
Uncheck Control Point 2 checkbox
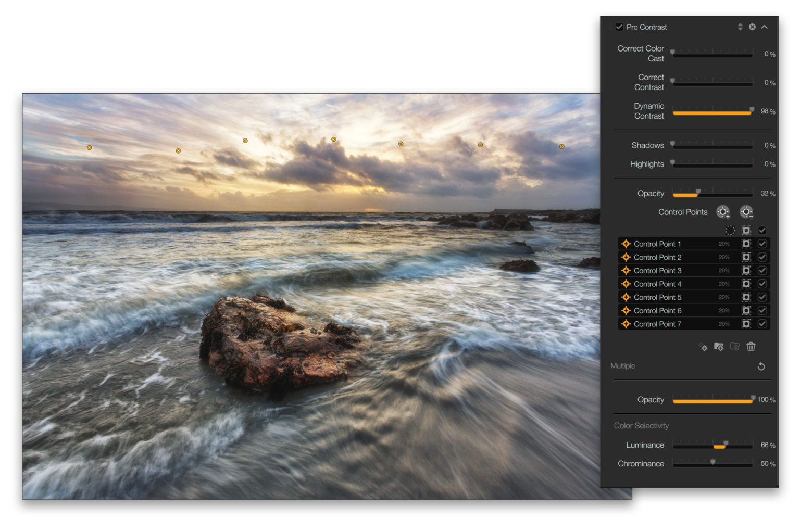point(762,257)
